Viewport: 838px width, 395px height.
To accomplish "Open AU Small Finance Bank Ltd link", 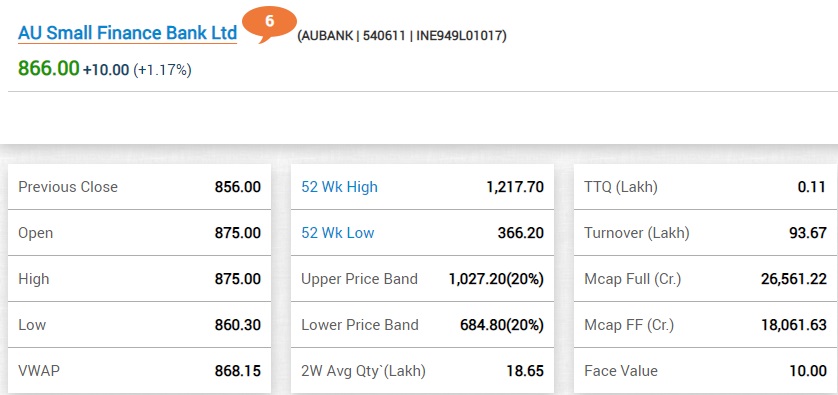I will tap(127, 33).
